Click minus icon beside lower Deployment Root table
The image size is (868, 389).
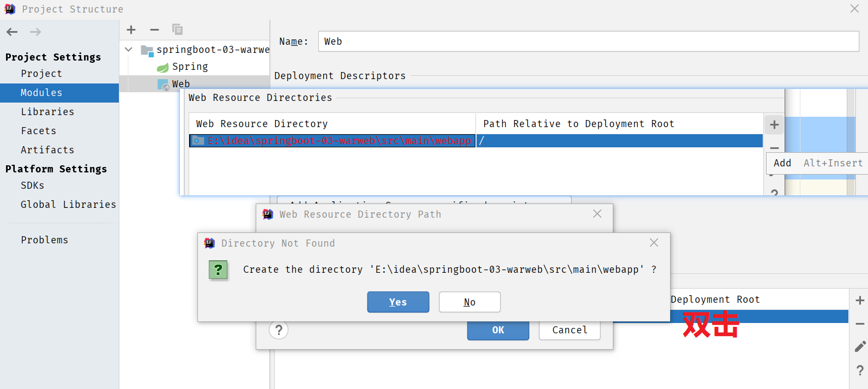[x=860, y=324]
